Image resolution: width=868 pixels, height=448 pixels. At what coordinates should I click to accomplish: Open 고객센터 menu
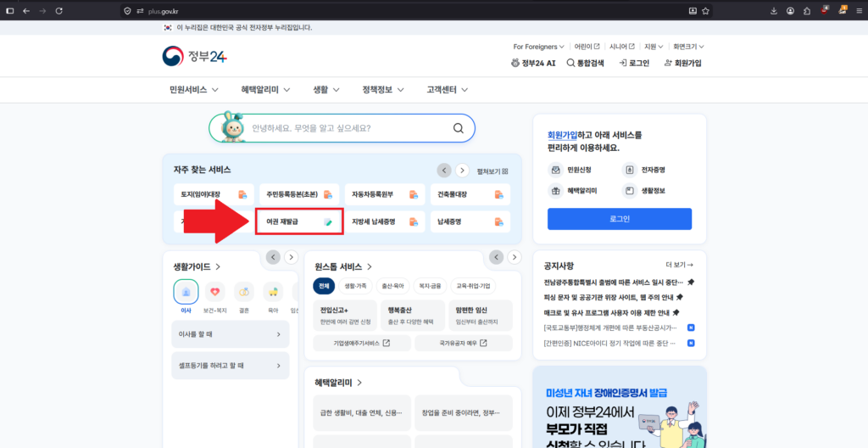click(x=448, y=89)
